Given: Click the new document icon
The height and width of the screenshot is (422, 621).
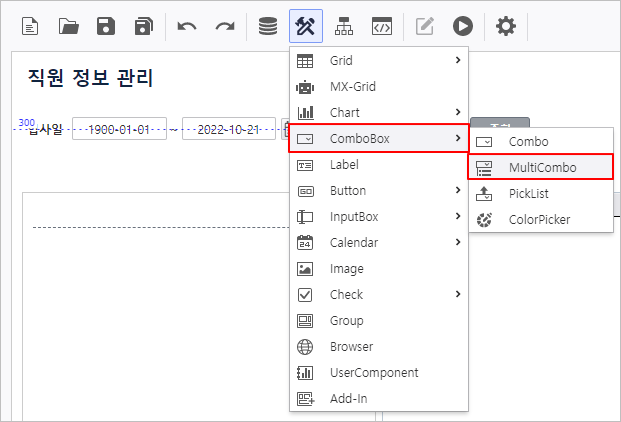Looking at the screenshot, I should 30,27.
